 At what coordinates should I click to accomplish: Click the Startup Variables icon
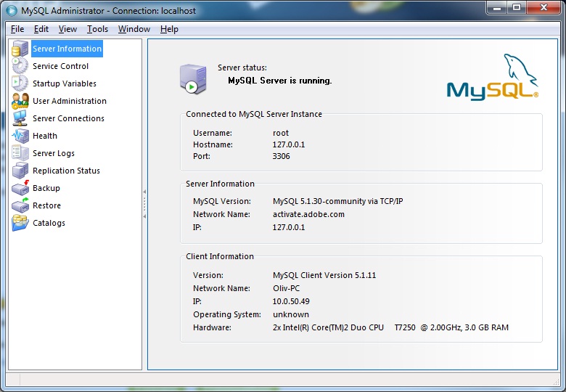point(20,83)
